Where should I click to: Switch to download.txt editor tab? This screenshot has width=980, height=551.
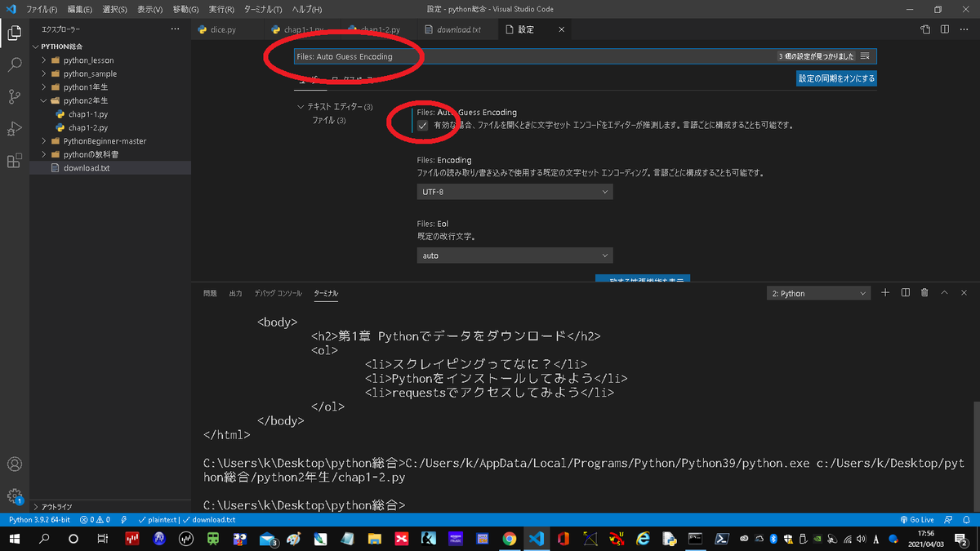[x=458, y=29]
